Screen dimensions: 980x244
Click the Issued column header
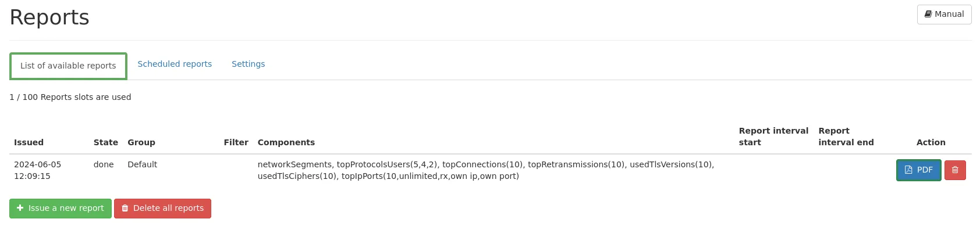[29, 142]
